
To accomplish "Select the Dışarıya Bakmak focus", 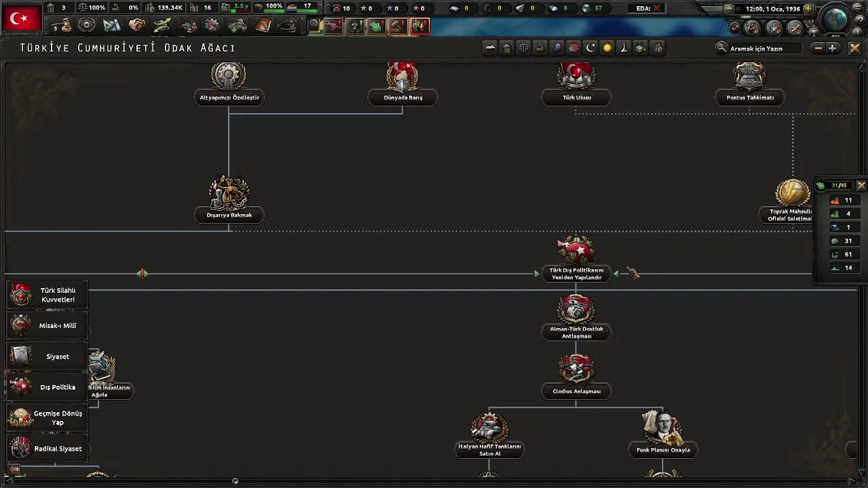I will point(229,199).
